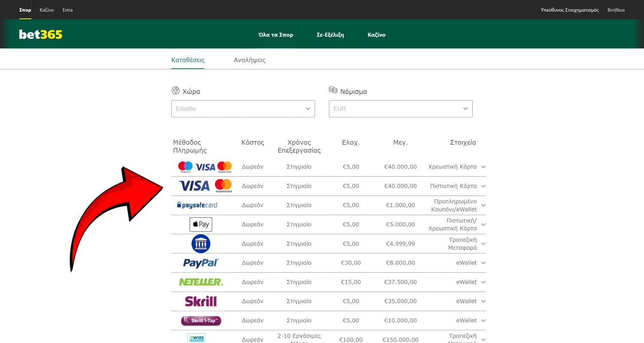Click the Βοήθεια help link

[x=616, y=10]
